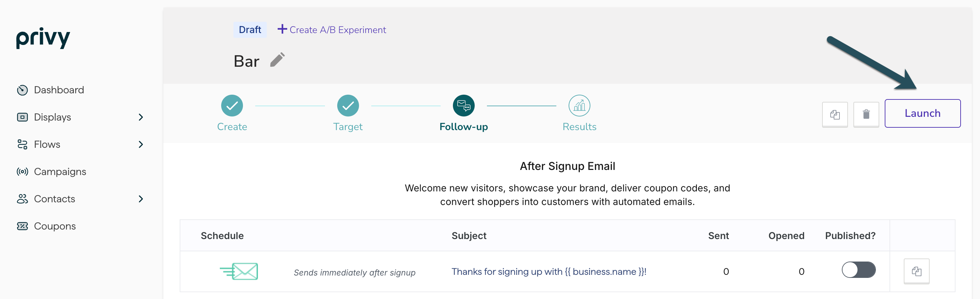This screenshot has width=980, height=299.
Task: Go to Dashboard in the sidebar
Action: point(59,90)
